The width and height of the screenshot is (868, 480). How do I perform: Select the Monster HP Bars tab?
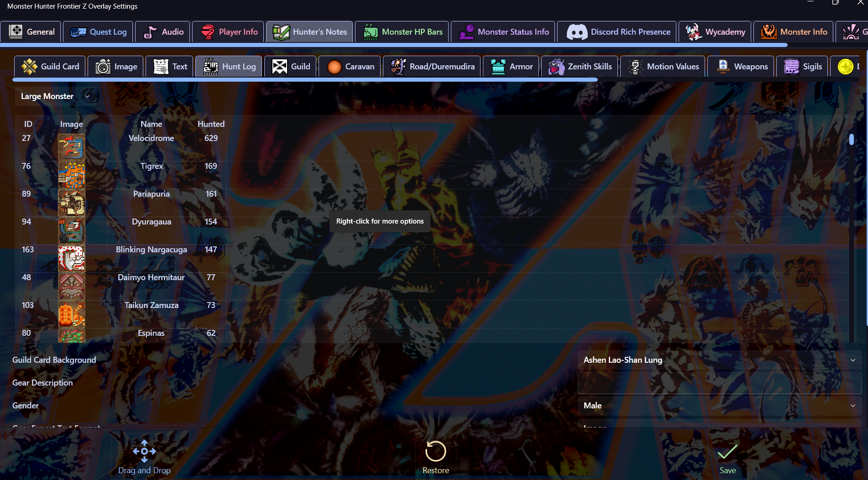[x=402, y=32]
